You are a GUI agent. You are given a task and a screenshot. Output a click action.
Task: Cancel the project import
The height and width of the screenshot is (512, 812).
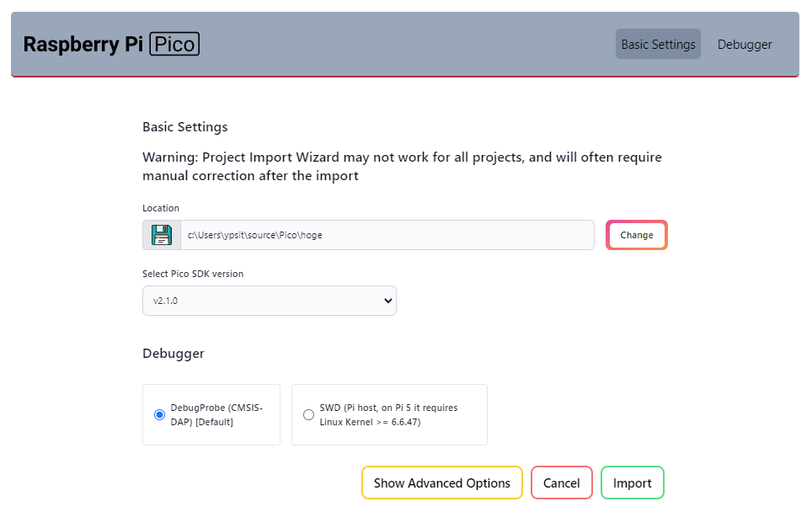coord(561,483)
